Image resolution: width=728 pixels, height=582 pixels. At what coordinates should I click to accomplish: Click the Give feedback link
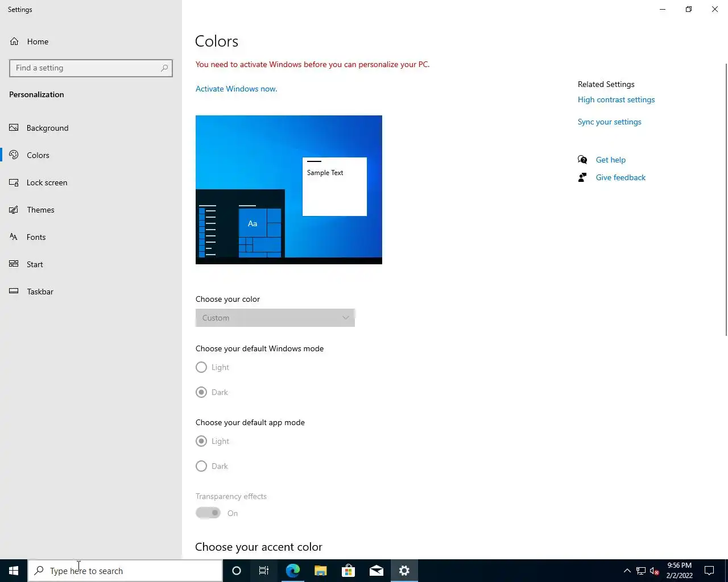click(x=621, y=177)
